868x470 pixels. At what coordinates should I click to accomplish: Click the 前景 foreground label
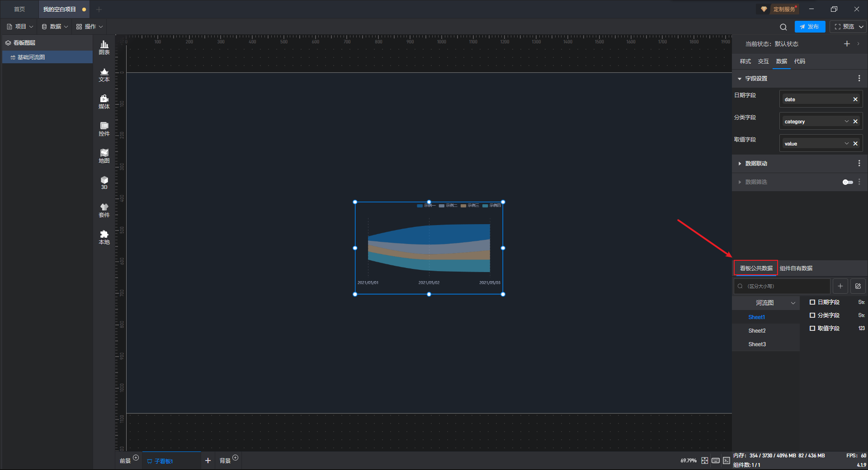[x=125, y=461]
